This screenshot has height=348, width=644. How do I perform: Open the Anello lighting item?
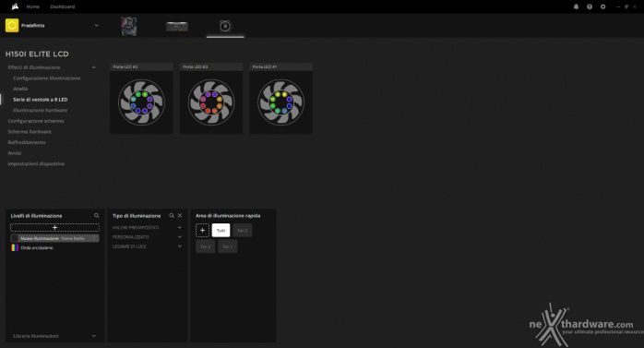click(x=20, y=89)
